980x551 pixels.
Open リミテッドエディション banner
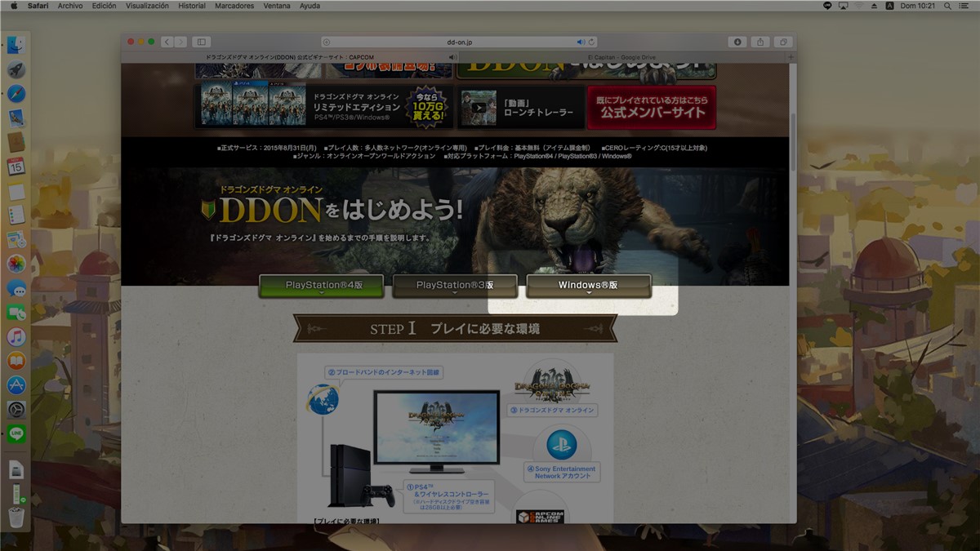[x=324, y=107]
